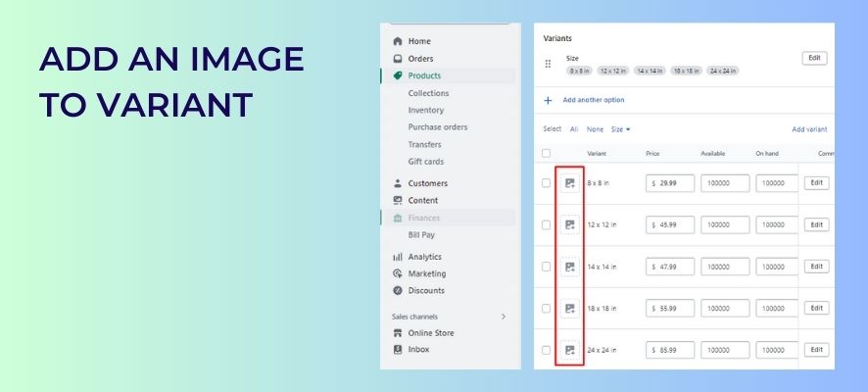Viewport: 868px width, 392px height.
Task: Click the 14 x 14 in size tag
Action: point(650,71)
